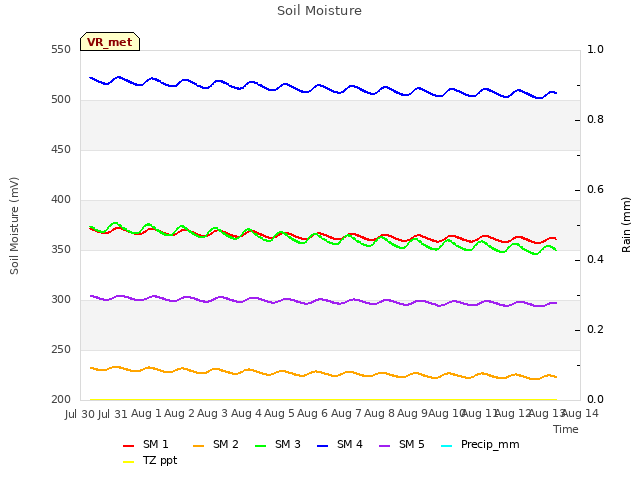Image resolution: width=640 pixels, height=480 pixels.
Task: Click the 300 y-axis tick label
Action: point(61,300)
